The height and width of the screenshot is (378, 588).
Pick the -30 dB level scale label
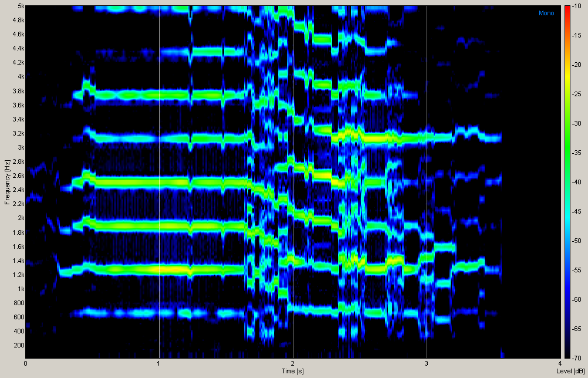tap(577, 123)
